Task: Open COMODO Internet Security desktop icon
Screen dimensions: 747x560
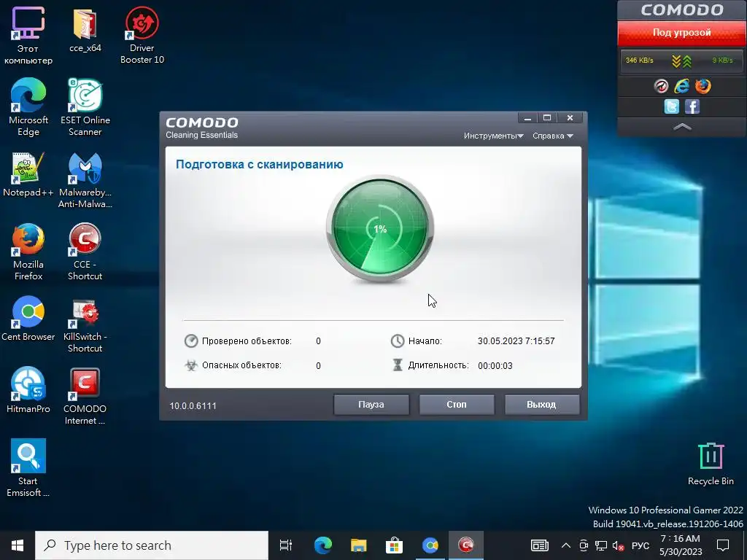Action: [x=85, y=396]
